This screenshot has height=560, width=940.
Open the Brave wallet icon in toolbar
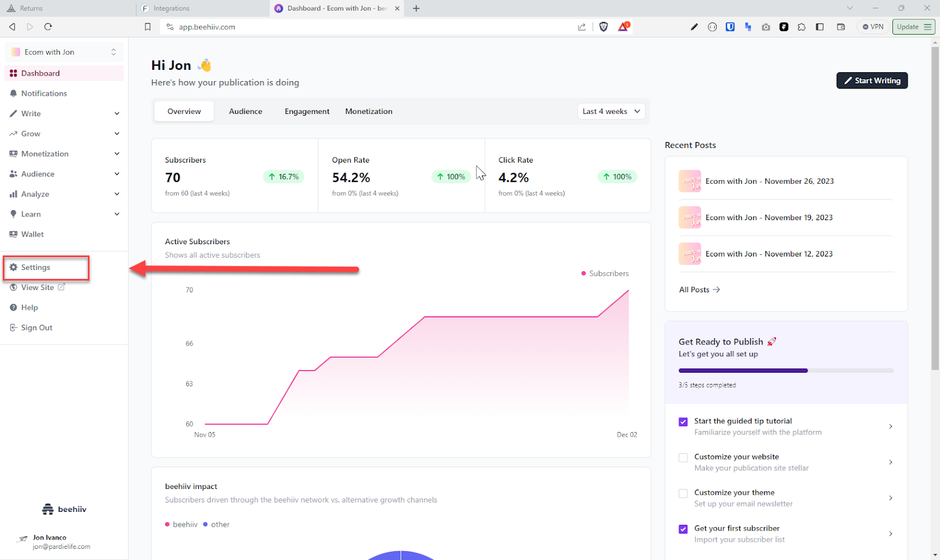coord(841,27)
